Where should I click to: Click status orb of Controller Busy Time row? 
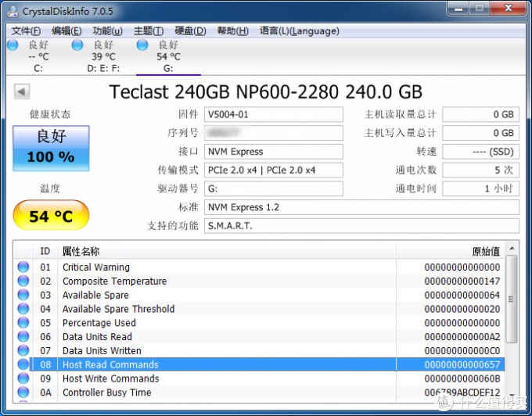click(x=23, y=392)
